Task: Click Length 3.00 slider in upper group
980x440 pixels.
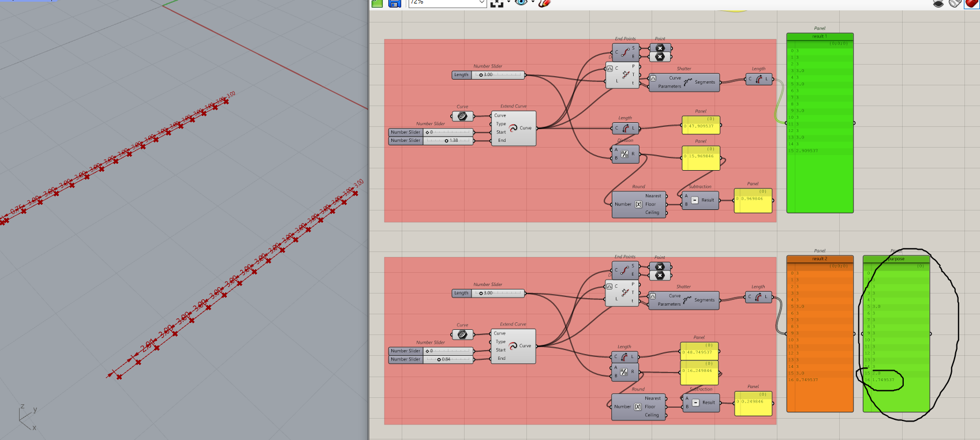Action: (x=488, y=74)
